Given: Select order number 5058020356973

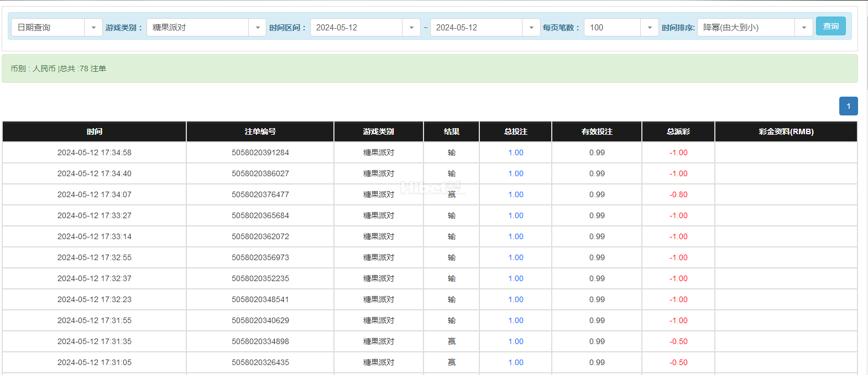Looking at the screenshot, I should tap(260, 257).
